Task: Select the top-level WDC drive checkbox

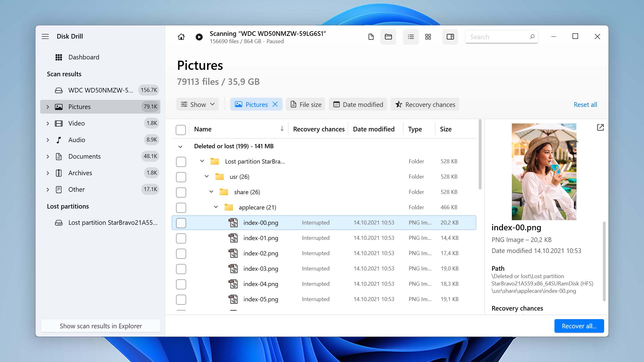Action: point(181,129)
